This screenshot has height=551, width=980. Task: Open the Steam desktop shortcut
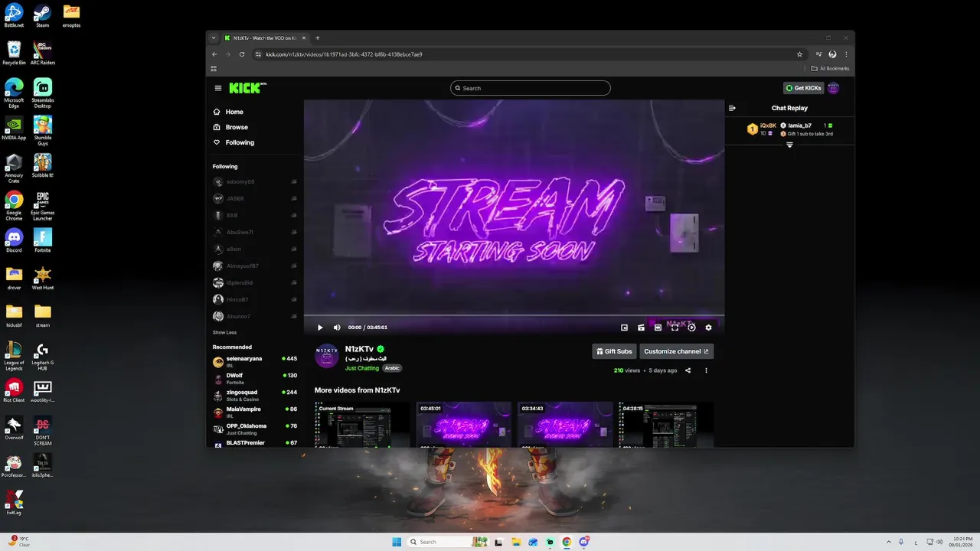tap(42, 15)
